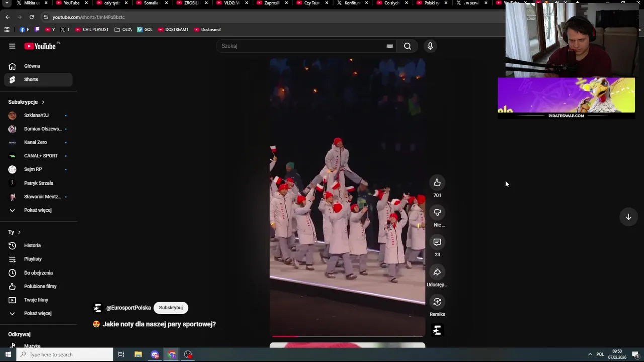Screen dimensions: 644x362
Task: Open the DOSTREAM1 bookmark
Action: 173,29
